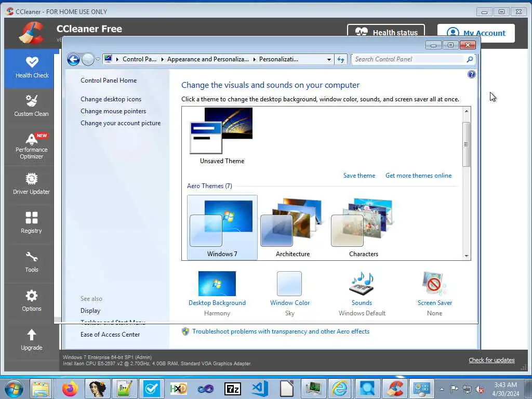
Task: Open the Notepad++ taskbar icon
Action: 125,389
